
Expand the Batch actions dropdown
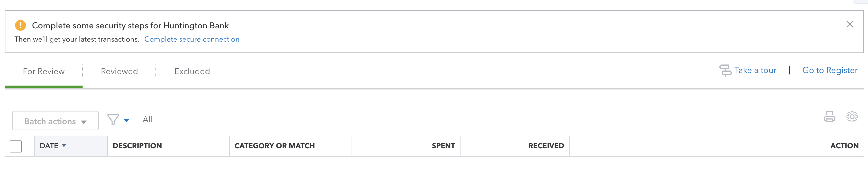click(55, 121)
